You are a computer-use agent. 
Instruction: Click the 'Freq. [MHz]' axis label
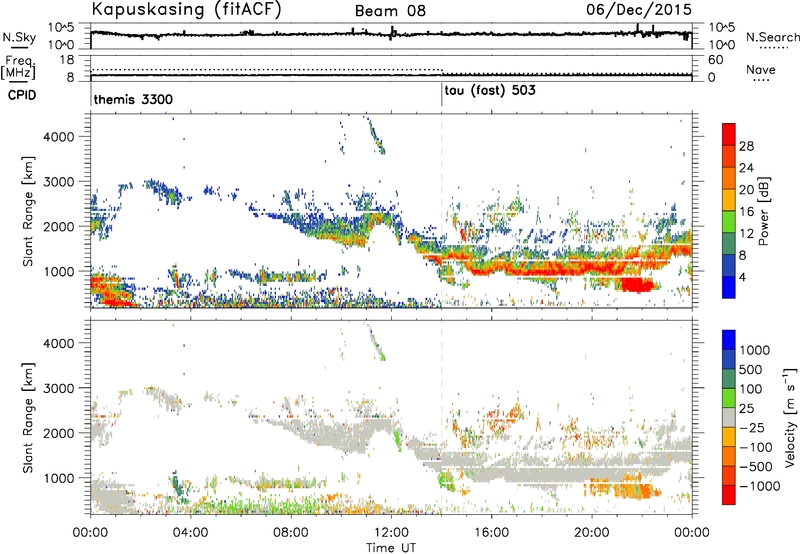coord(18,67)
